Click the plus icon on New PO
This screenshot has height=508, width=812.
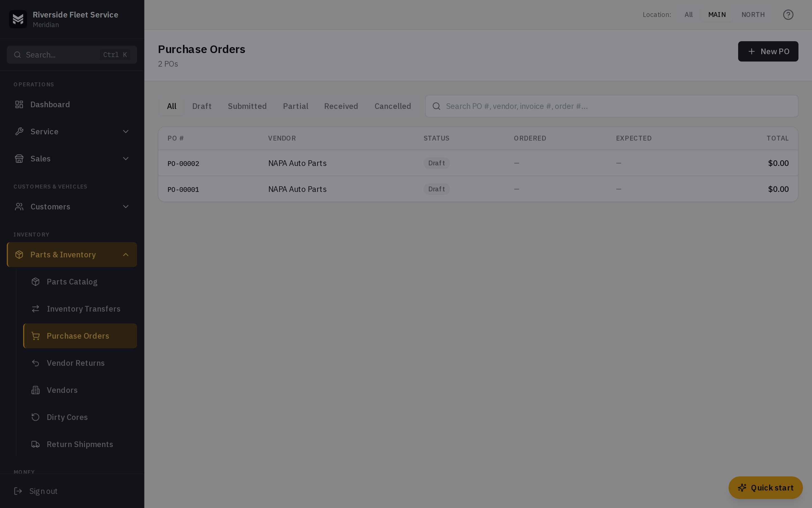click(752, 51)
